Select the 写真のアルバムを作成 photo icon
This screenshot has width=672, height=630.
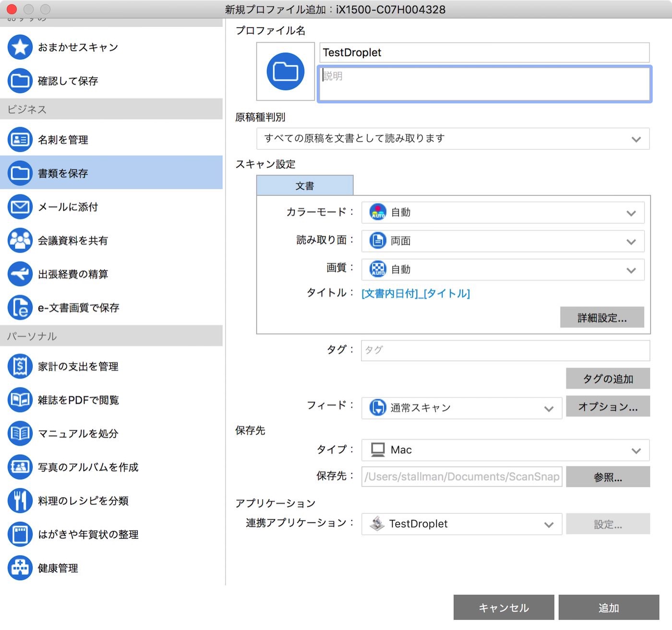tap(20, 467)
